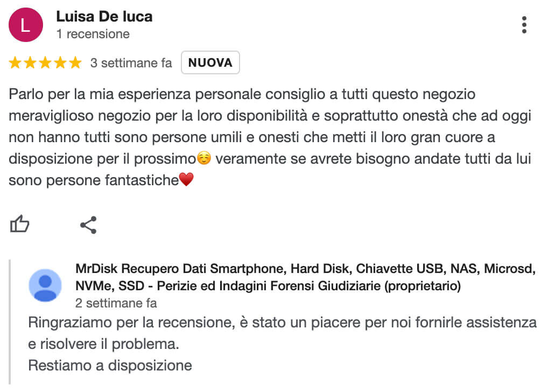Screen dimensions: 548x392
Task: Open Luisa's pink L profile avatar
Action: 26,25
